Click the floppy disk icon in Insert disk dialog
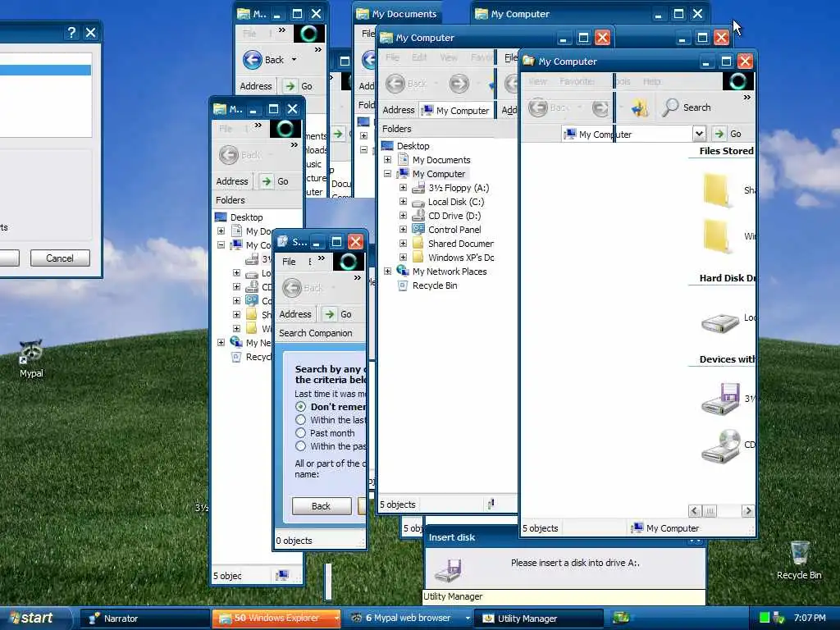Viewport: 840px width, 630px height. (x=449, y=570)
